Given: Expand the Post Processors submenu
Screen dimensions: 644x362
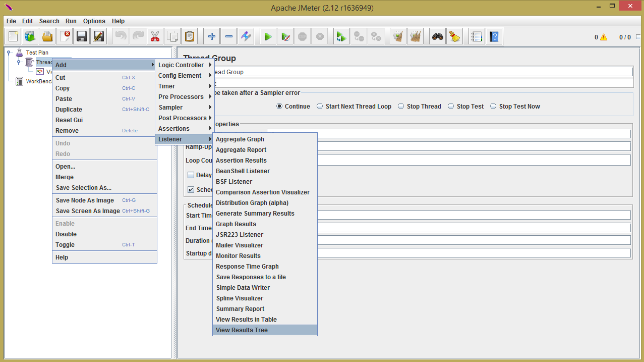Looking at the screenshot, I should tap(185, 118).
